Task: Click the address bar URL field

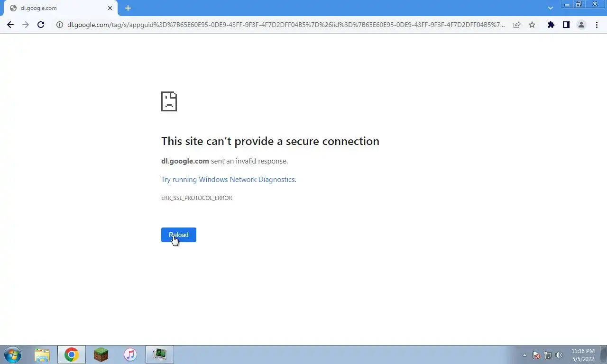Action: click(x=286, y=25)
